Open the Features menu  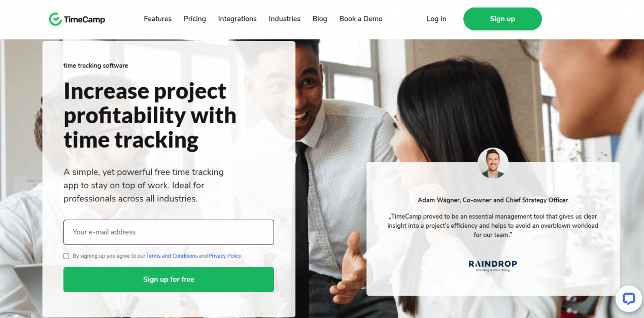pyautogui.click(x=157, y=19)
